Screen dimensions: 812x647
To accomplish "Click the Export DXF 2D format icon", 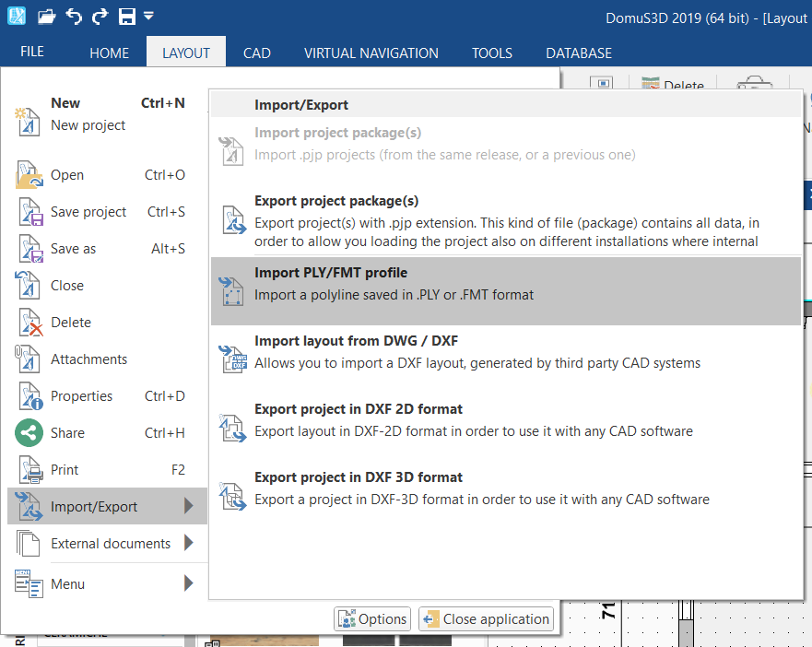I will 232,428.
